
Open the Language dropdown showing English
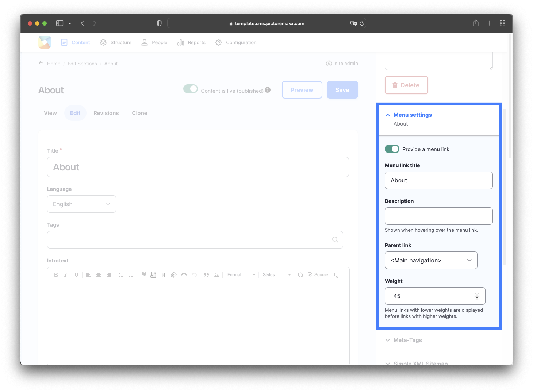coord(81,204)
